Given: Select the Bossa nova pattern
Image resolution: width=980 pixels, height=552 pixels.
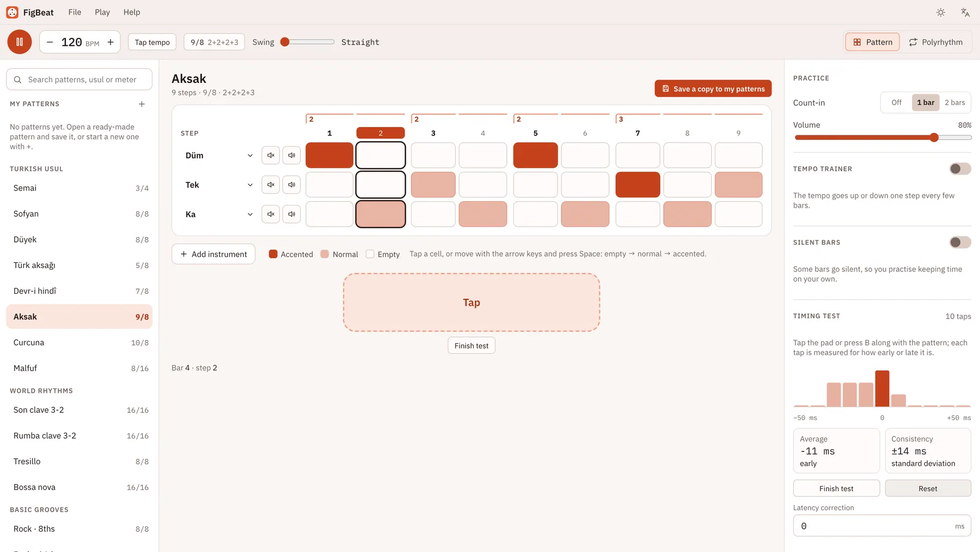Looking at the screenshot, I should 79,487.
